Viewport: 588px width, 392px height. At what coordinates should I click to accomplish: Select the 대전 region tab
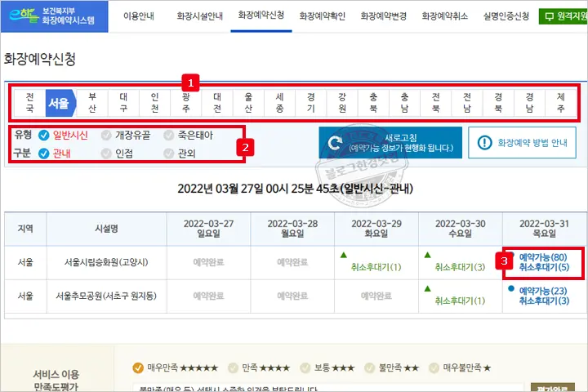pyautogui.click(x=217, y=103)
